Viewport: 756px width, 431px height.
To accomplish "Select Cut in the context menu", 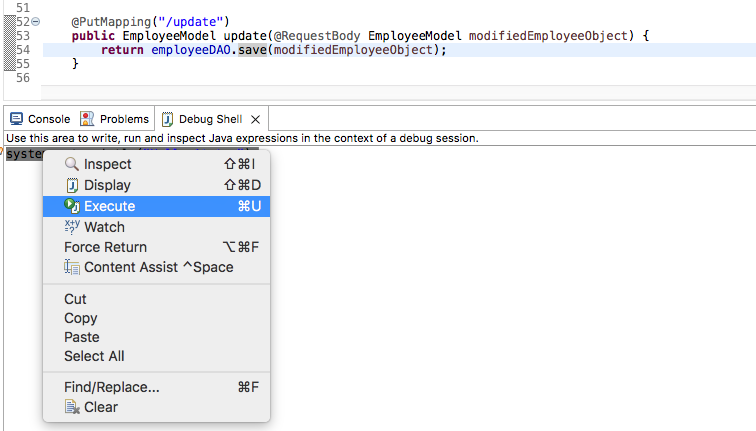I will pyautogui.click(x=75, y=299).
